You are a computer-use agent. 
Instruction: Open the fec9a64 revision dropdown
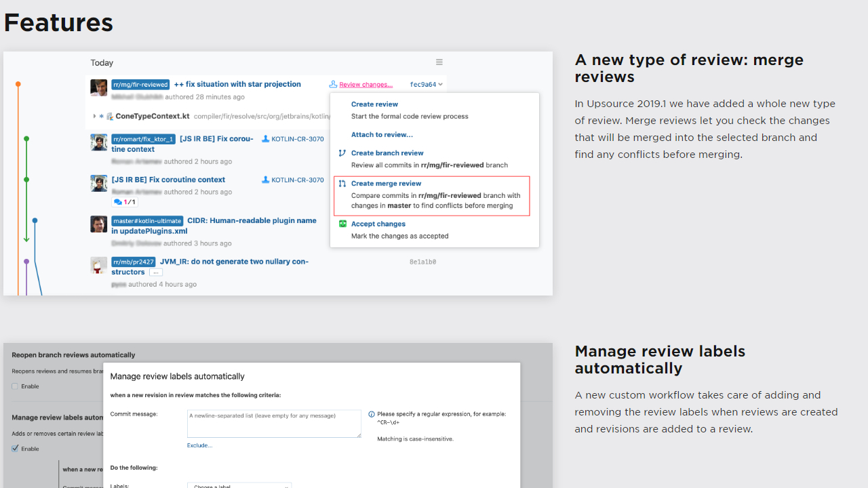click(427, 85)
